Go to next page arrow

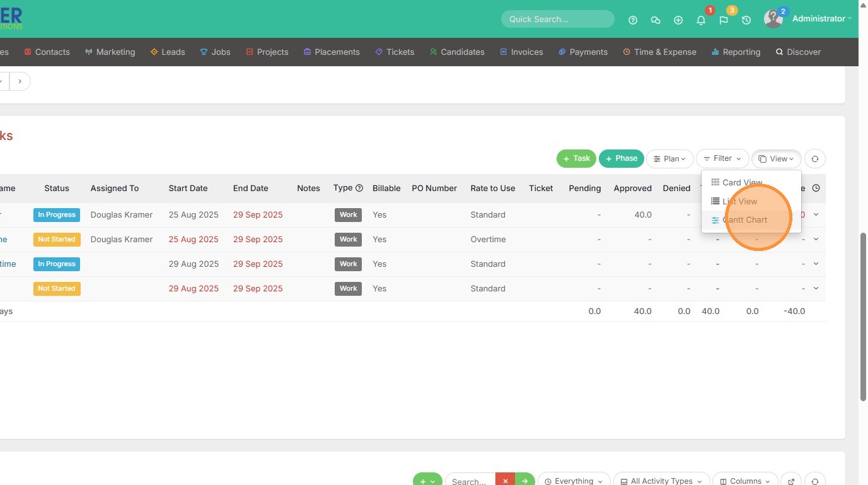pos(20,81)
